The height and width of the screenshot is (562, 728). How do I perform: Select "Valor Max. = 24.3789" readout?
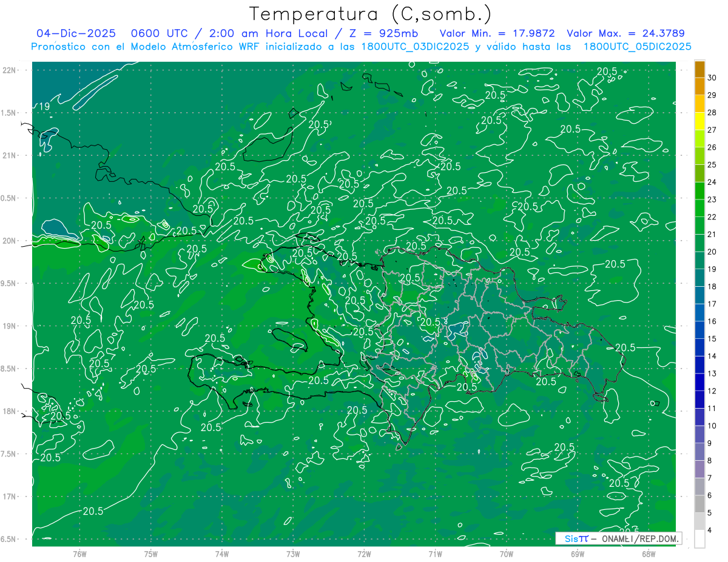click(625, 33)
